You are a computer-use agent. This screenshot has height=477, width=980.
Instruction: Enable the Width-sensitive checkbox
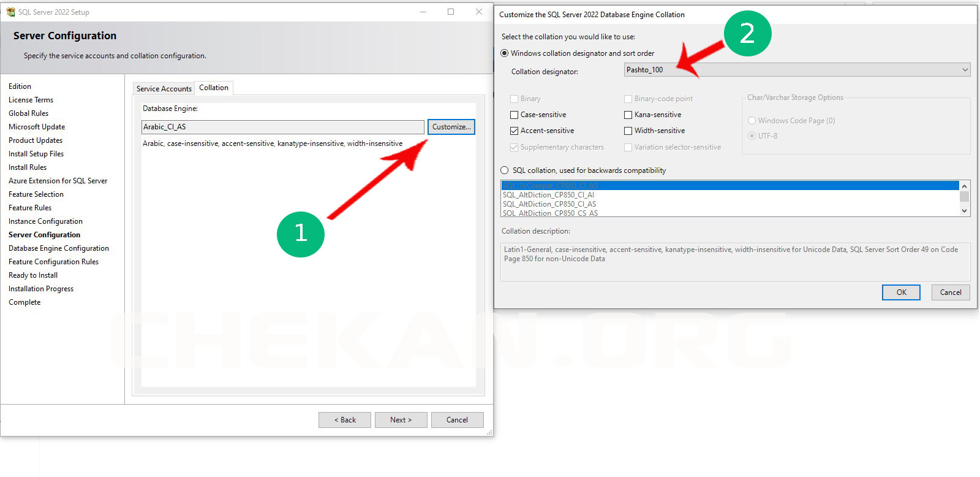pos(628,131)
